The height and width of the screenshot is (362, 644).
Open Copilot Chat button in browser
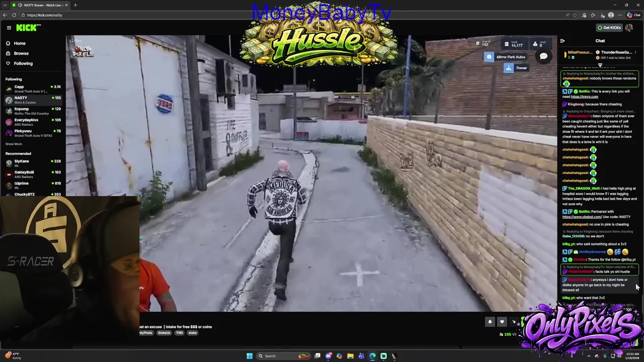point(633,15)
